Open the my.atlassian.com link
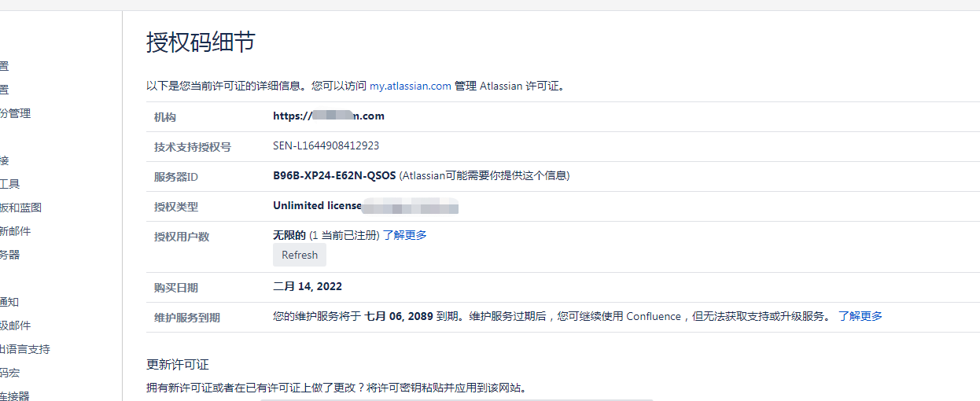 click(x=410, y=86)
